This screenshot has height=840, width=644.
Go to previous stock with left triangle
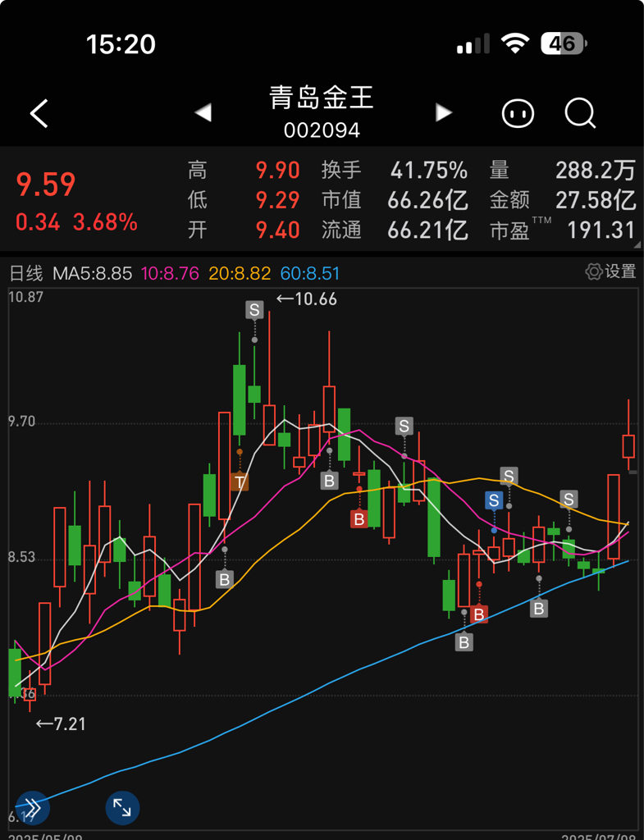click(x=203, y=112)
